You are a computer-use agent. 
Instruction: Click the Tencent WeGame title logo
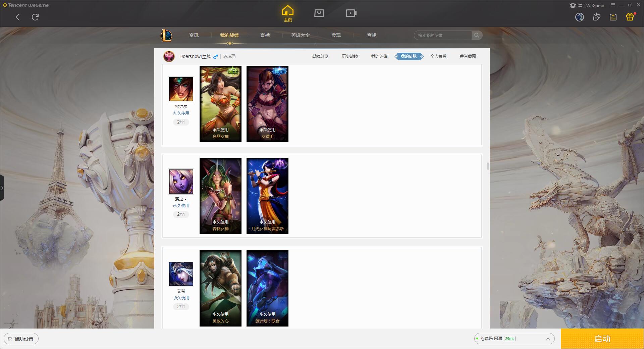26,5
